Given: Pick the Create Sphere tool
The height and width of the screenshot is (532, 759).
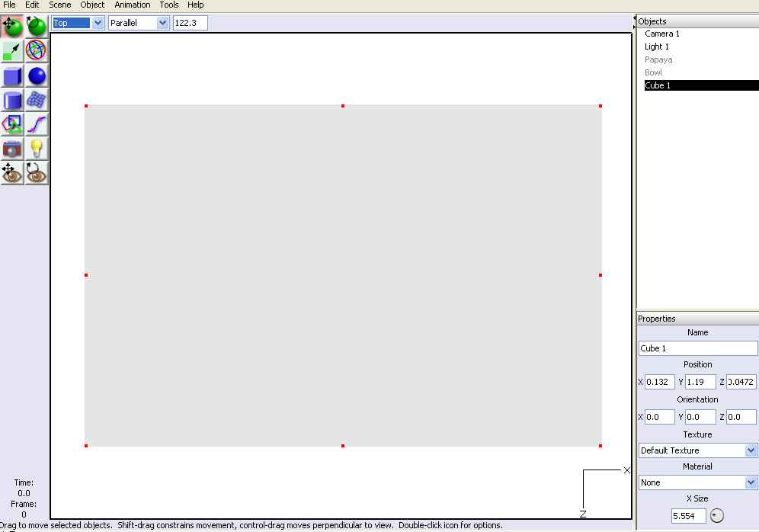Looking at the screenshot, I should tap(37, 75).
